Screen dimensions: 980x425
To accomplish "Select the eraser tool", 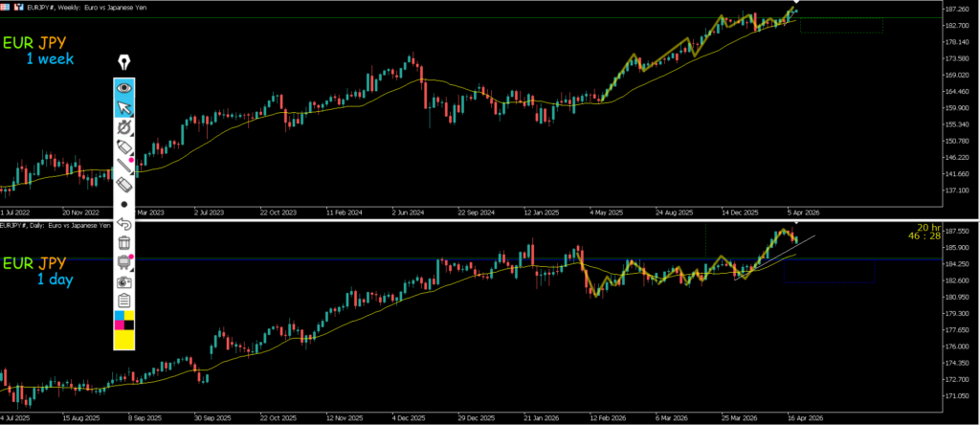I will pyautogui.click(x=124, y=185).
